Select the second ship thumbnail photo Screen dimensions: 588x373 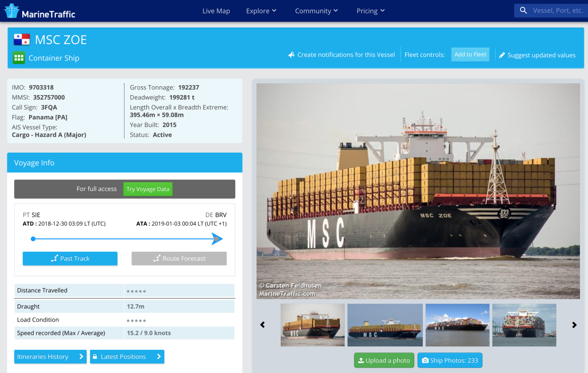[x=385, y=325]
